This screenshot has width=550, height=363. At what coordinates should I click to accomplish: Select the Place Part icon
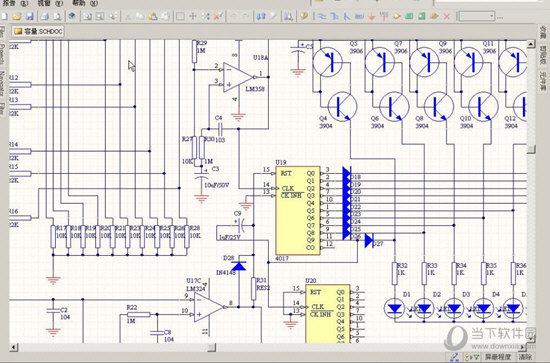coord(396,16)
